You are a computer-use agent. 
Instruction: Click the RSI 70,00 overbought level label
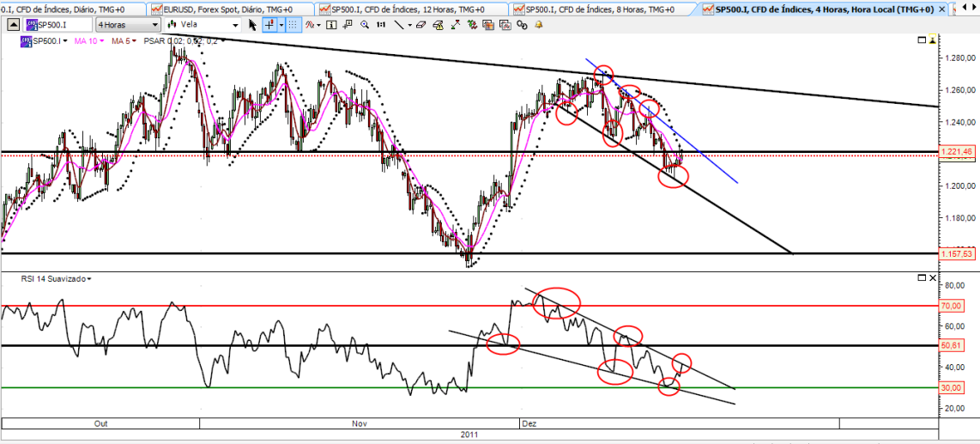(x=950, y=306)
